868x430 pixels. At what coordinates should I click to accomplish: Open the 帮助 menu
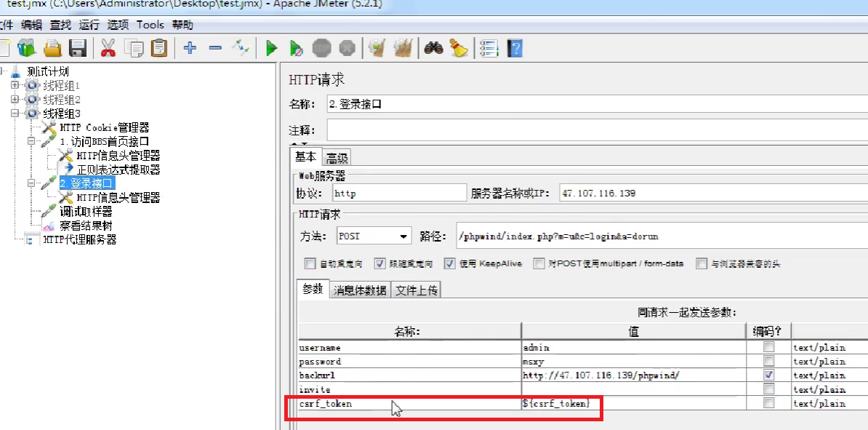click(x=182, y=25)
